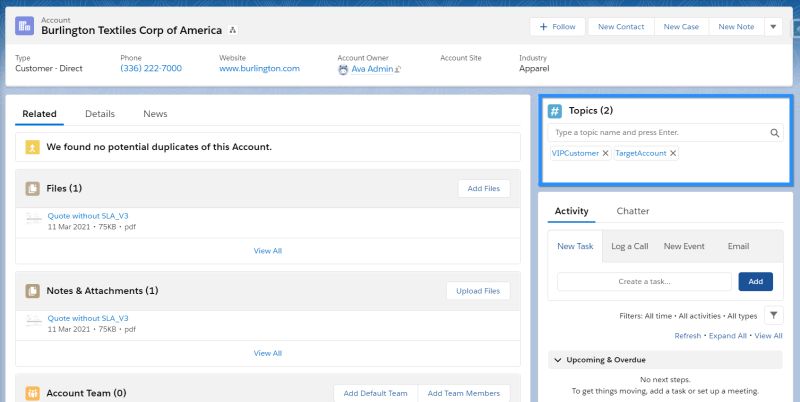
Task: Select the Email tab
Action: click(738, 246)
